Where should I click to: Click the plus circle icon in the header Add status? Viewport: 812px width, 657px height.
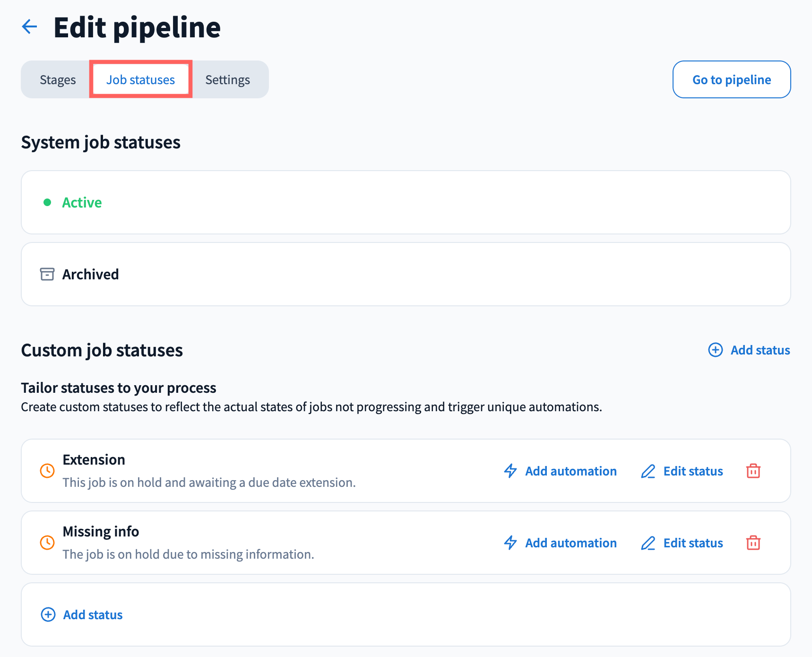tap(715, 350)
